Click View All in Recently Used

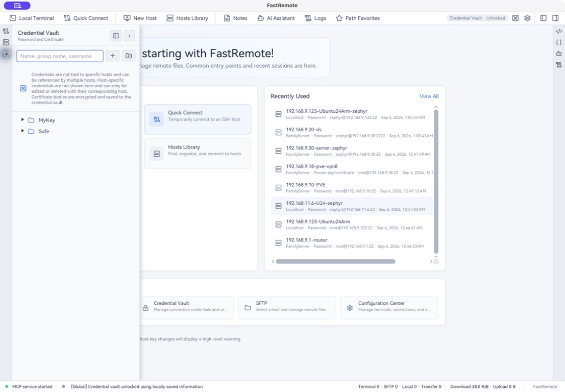click(429, 96)
